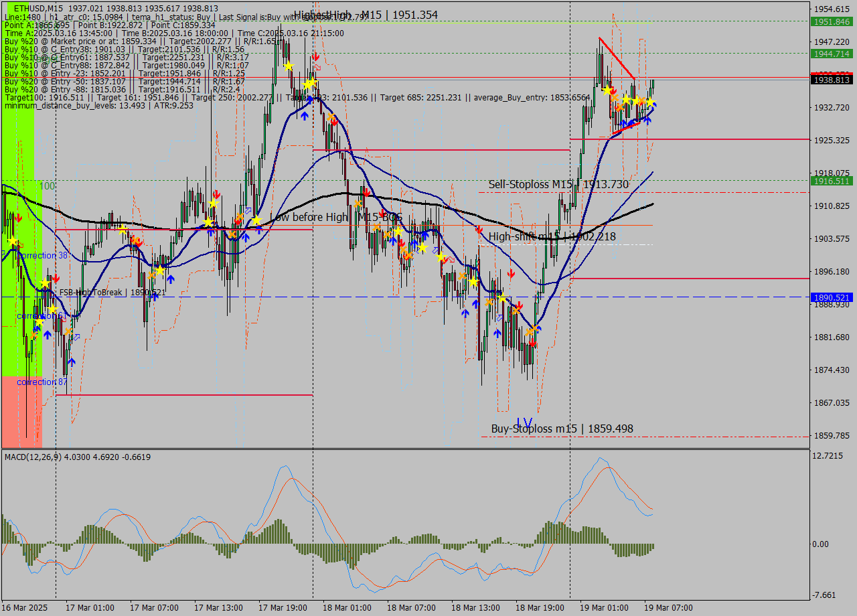Click the blue 1890.521 price tag
The height and width of the screenshot is (616, 857).
point(831,297)
